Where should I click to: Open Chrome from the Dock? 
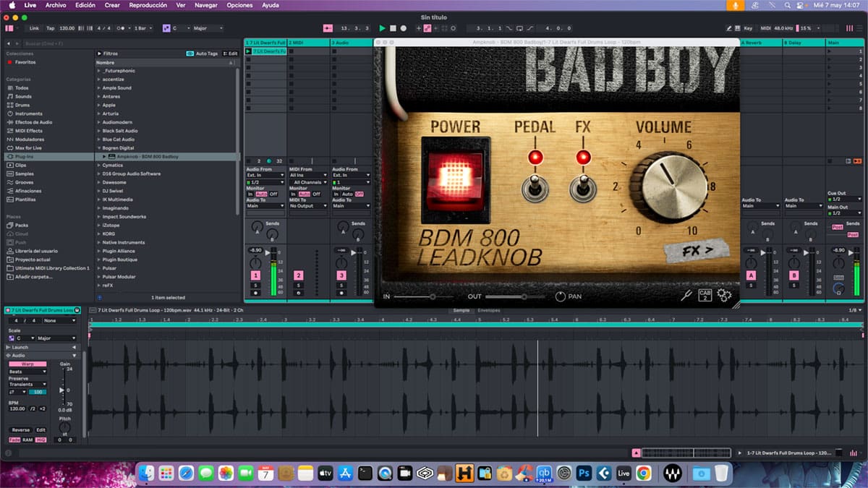coord(644,473)
